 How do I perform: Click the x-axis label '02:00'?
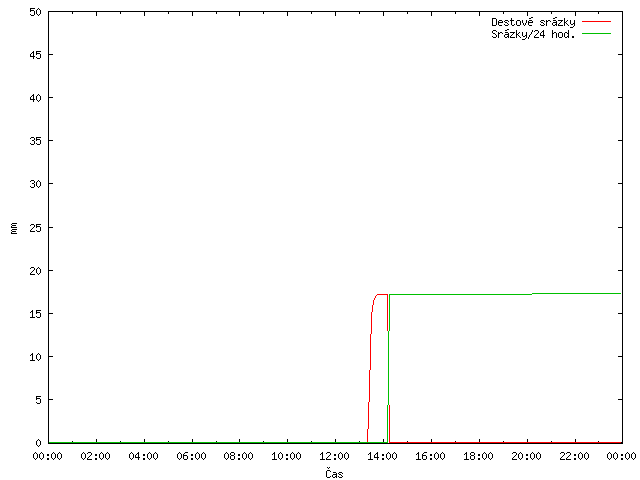(x=96, y=456)
